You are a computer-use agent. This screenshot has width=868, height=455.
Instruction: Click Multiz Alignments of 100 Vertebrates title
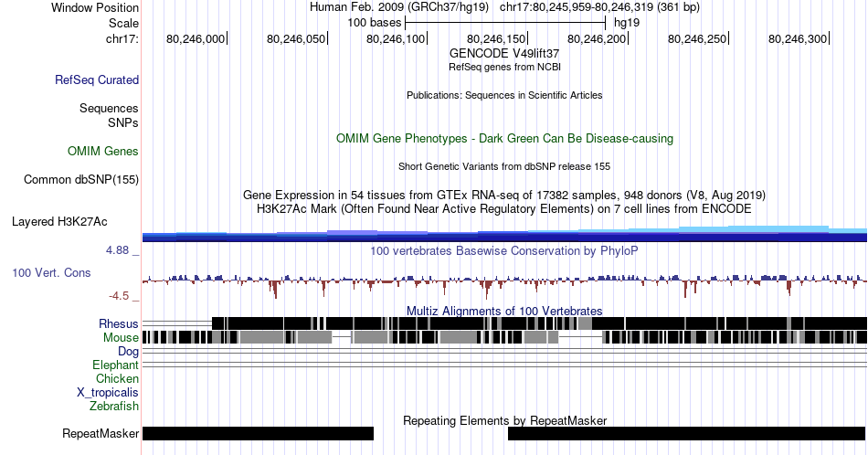[x=504, y=311]
